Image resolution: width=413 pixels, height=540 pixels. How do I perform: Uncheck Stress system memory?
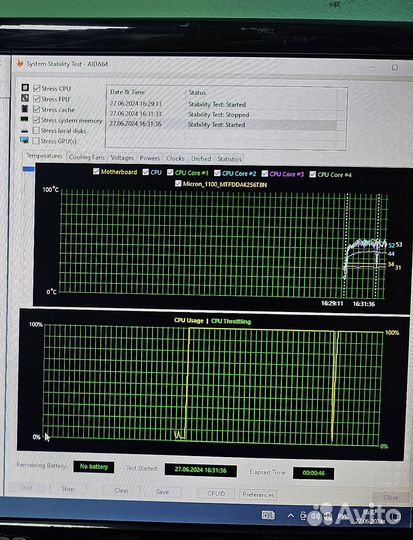[36, 120]
